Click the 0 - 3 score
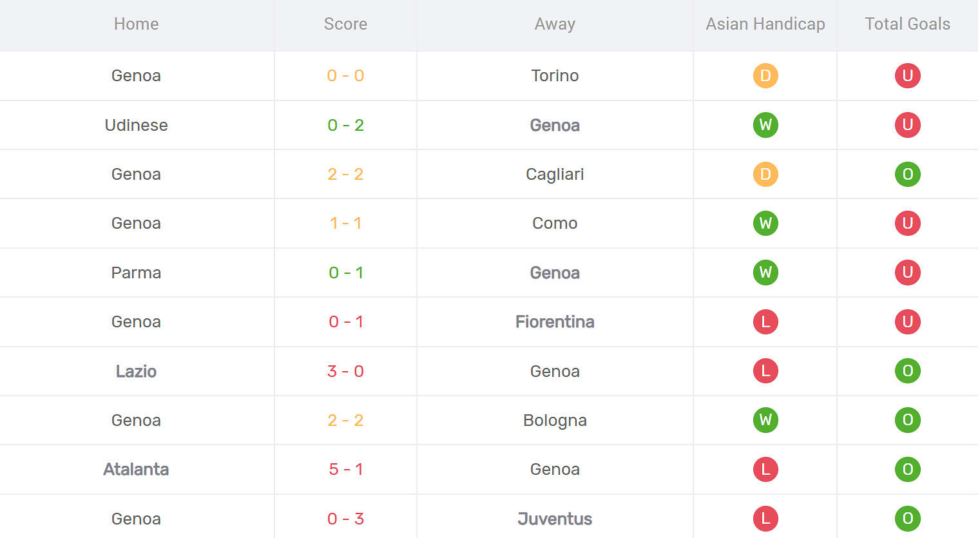 point(345,519)
